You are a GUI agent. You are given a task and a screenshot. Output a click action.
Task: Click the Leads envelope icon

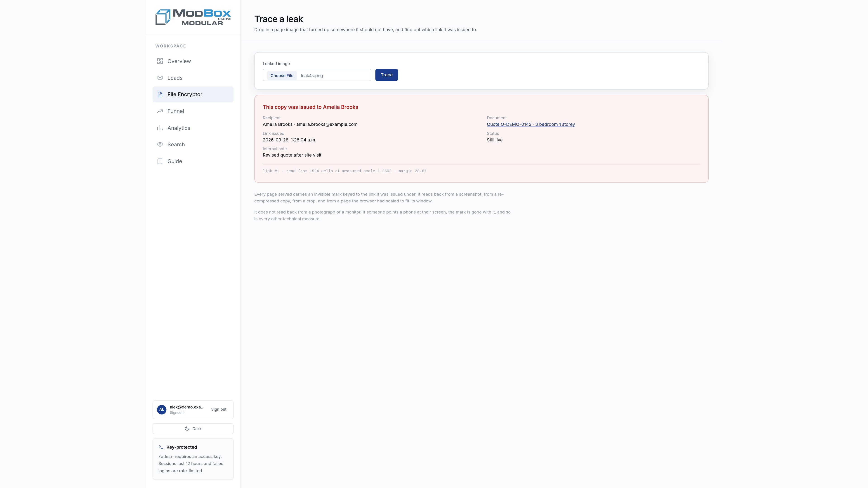160,78
